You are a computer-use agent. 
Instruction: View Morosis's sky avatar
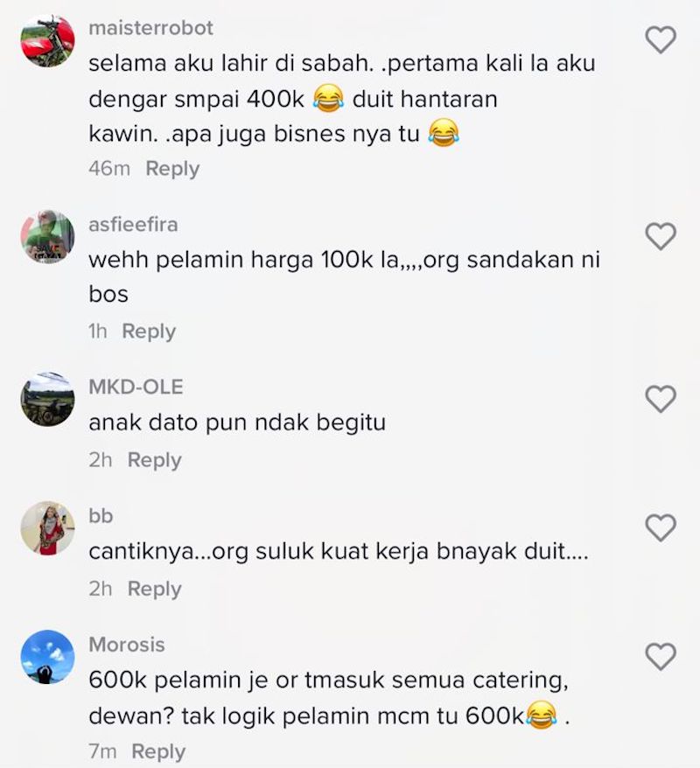(47, 657)
